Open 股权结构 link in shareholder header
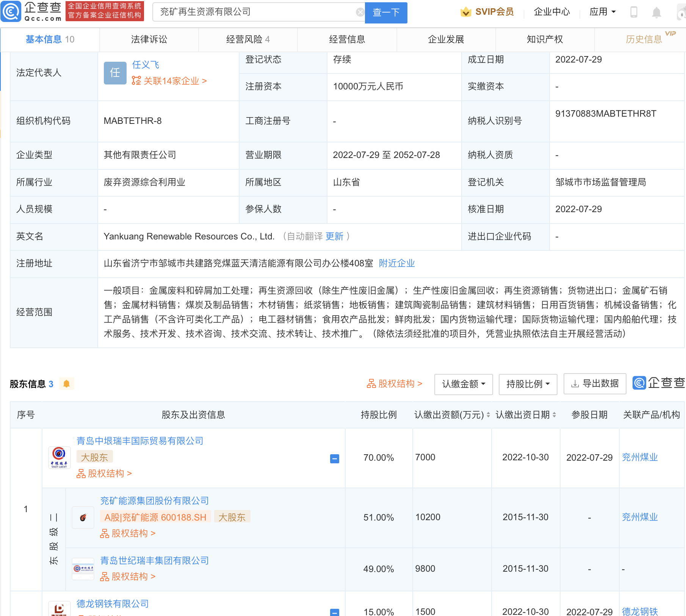 click(x=394, y=384)
